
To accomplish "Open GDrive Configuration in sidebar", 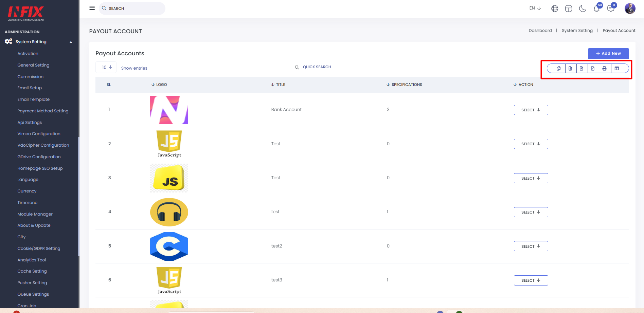I will coord(39,157).
